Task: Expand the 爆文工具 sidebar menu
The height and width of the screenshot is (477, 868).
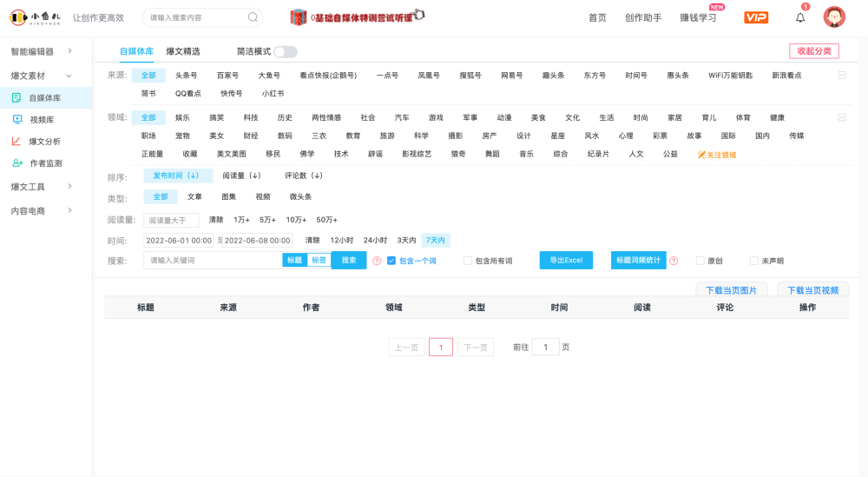Action: [x=42, y=187]
